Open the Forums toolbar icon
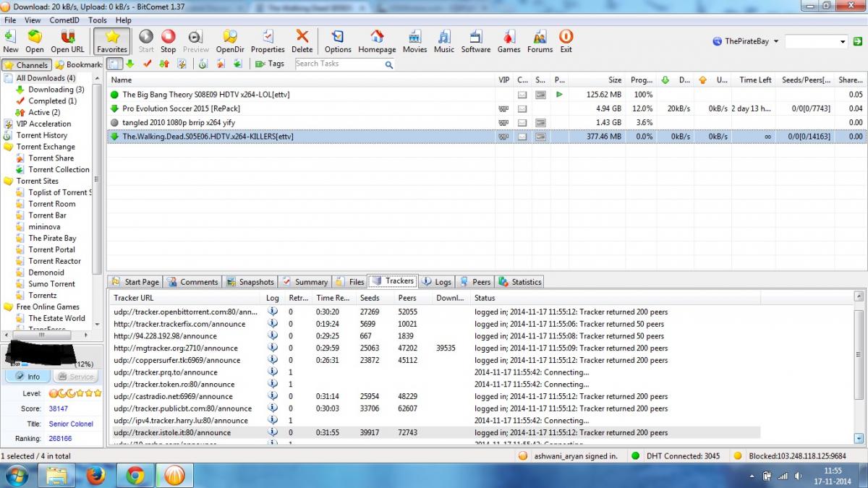Viewport: 868px width, 488px height. [x=540, y=41]
